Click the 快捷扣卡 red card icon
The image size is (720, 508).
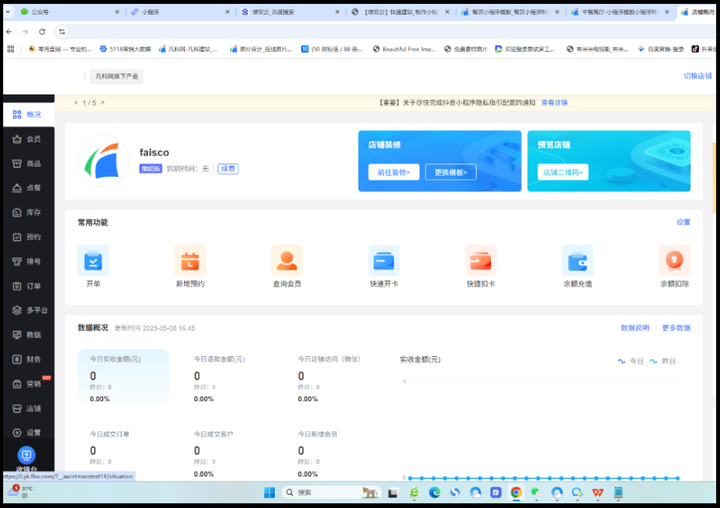click(x=480, y=261)
